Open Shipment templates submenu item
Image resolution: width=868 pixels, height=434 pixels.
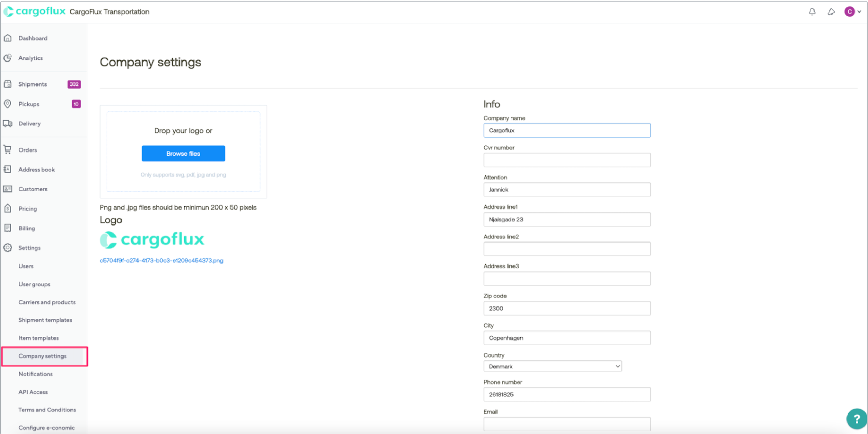45,320
